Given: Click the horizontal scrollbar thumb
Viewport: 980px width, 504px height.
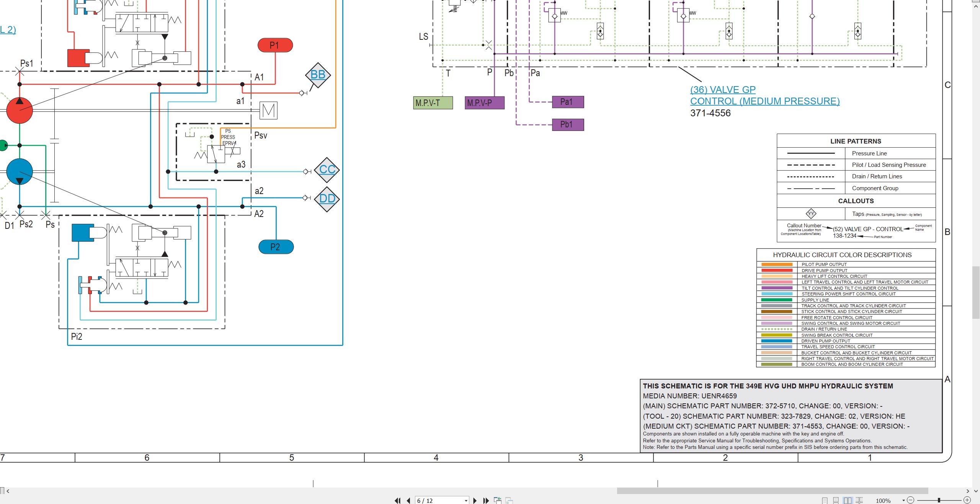Looking at the screenshot, I should tap(773, 491).
